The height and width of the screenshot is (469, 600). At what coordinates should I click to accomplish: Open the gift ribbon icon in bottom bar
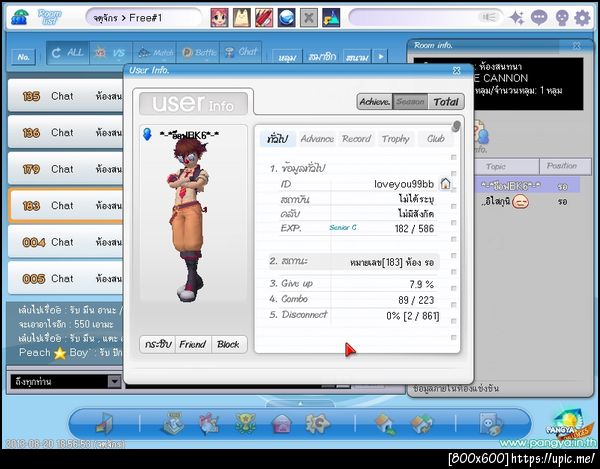pos(209,423)
